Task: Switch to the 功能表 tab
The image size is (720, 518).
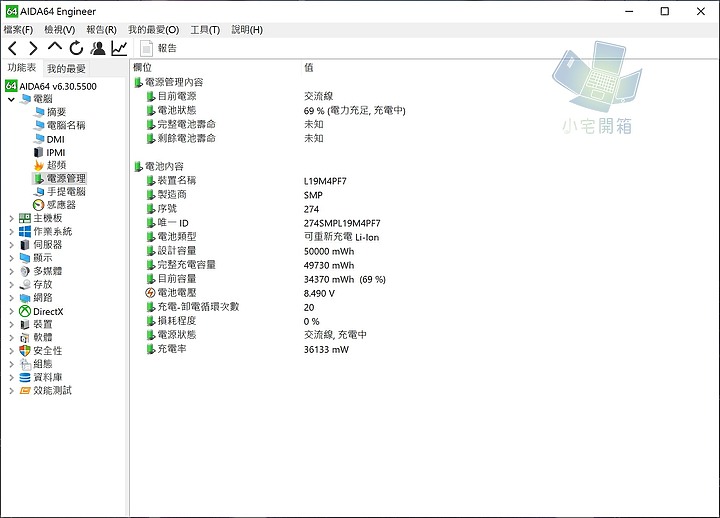Action: pyautogui.click(x=22, y=68)
